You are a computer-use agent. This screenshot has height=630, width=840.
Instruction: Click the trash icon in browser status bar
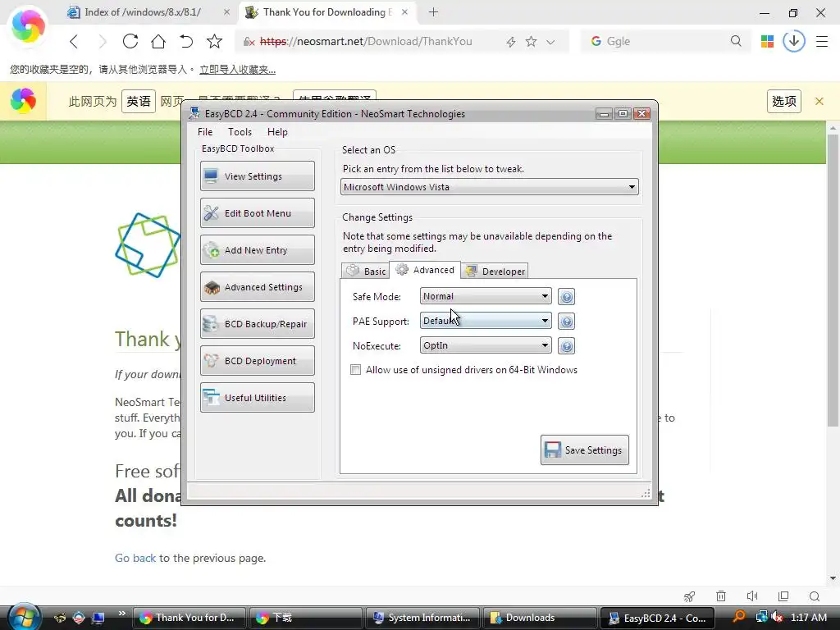click(721, 596)
